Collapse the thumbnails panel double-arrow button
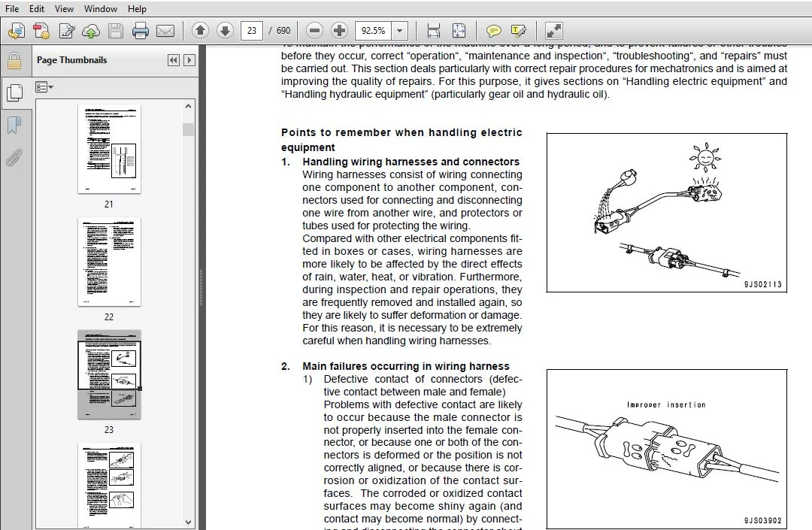 [x=174, y=60]
